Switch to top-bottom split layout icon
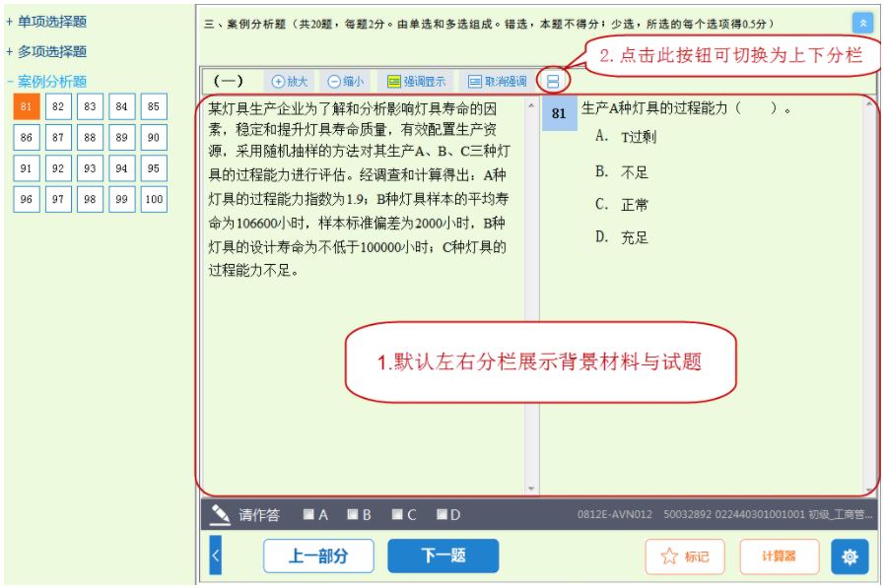 [x=553, y=82]
